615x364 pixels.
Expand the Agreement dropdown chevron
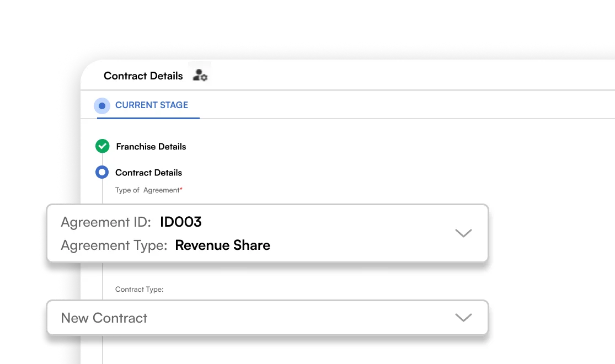pyautogui.click(x=463, y=233)
